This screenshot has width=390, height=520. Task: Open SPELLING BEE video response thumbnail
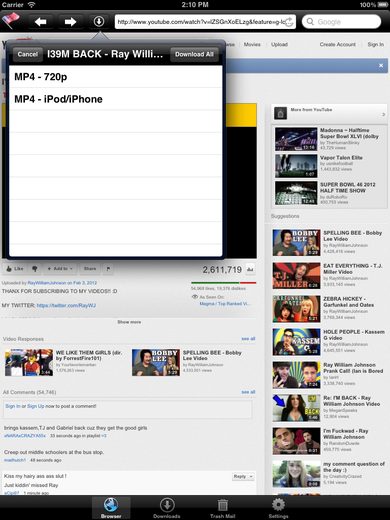pos(156,363)
